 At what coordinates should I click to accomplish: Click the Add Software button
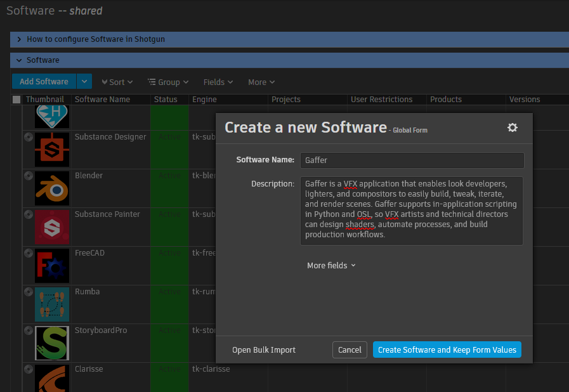[44, 81]
